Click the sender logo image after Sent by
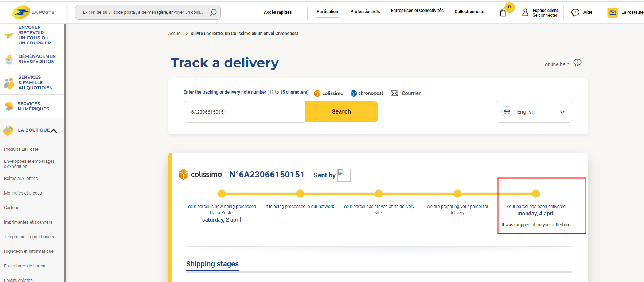The width and height of the screenshot is (644, 282). coord(344,175)
